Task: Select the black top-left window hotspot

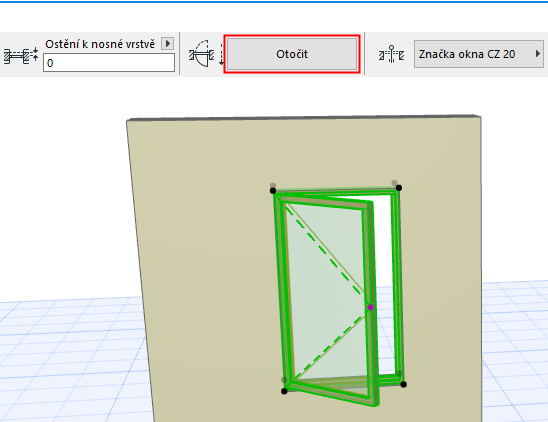Action: click(x=273, y=191)
